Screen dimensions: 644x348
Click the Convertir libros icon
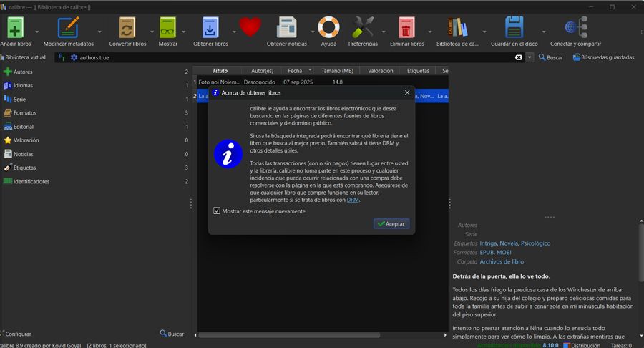(127, 28)
